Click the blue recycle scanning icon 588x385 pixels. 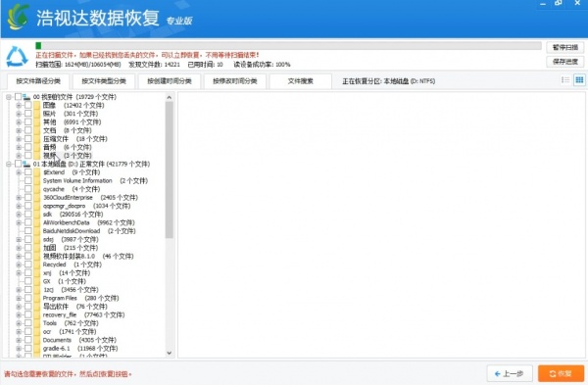click(x=17, y=57)
